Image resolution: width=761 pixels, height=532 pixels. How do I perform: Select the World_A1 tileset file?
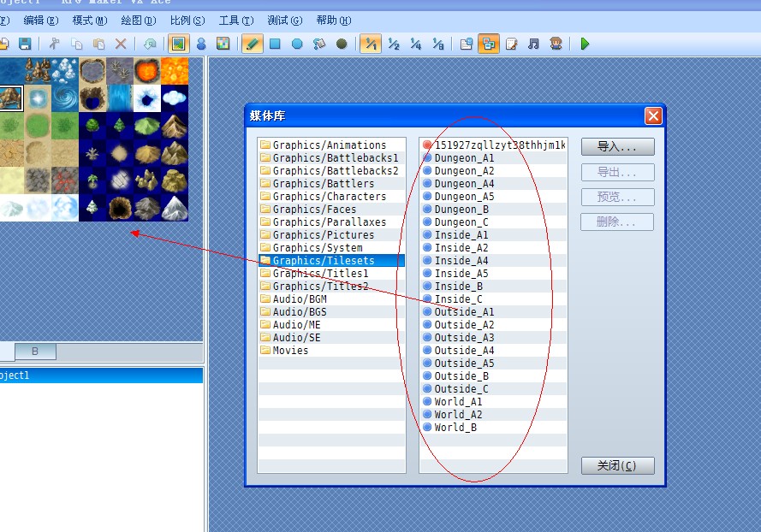pyautogui.click(x=493, y=401)
